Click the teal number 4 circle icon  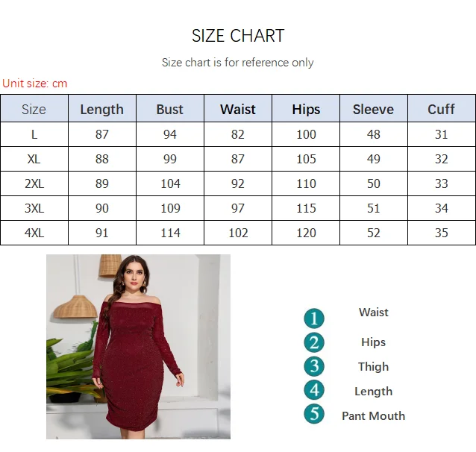pos(314,390)
